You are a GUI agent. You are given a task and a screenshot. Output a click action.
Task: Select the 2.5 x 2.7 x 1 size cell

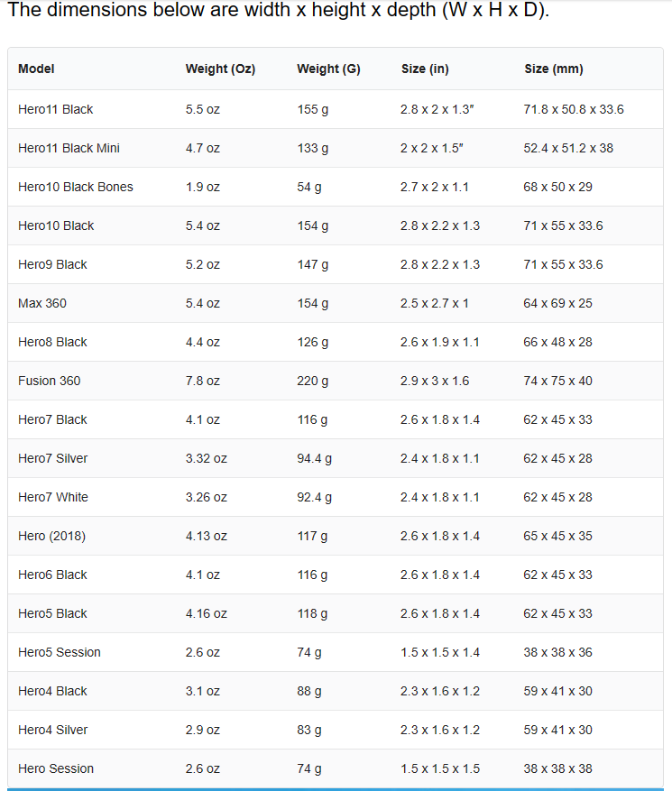[x=435, y=303]
